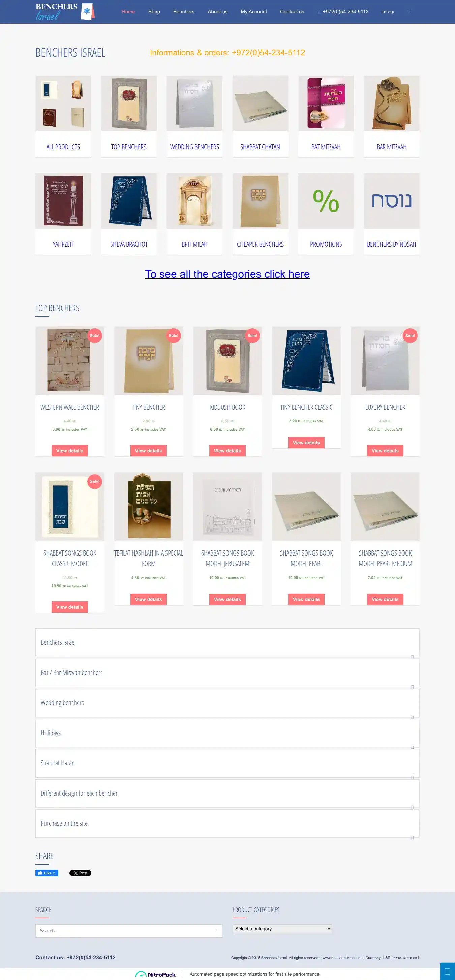Expand the Wedding benchers accordion

[x=227, y=703]
